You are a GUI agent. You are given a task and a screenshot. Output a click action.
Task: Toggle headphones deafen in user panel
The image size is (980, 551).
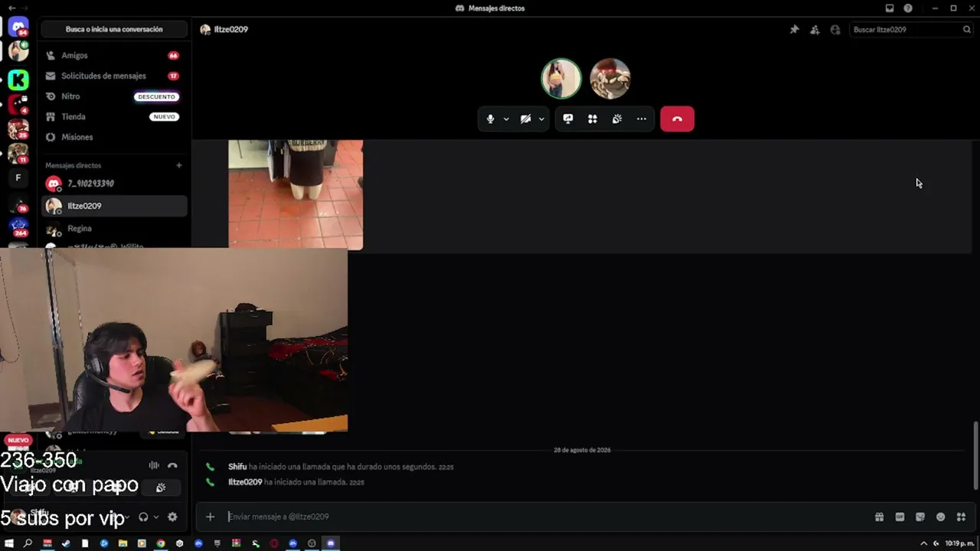click(143, 517)
